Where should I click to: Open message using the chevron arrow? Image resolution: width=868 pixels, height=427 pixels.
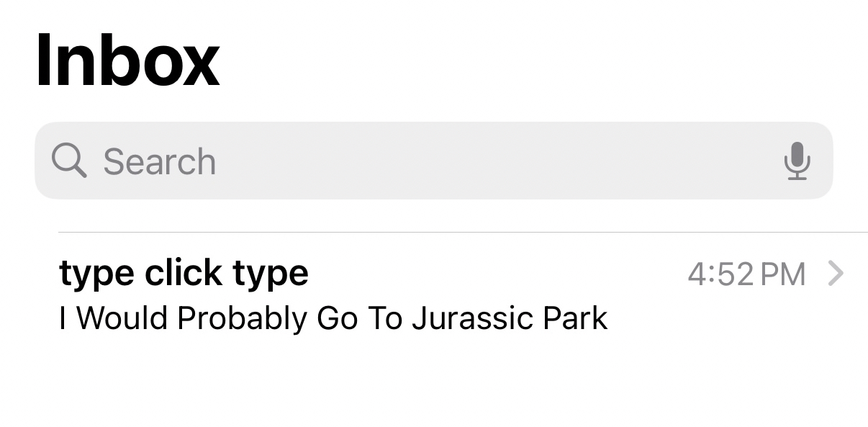click(x=836, y=274)
